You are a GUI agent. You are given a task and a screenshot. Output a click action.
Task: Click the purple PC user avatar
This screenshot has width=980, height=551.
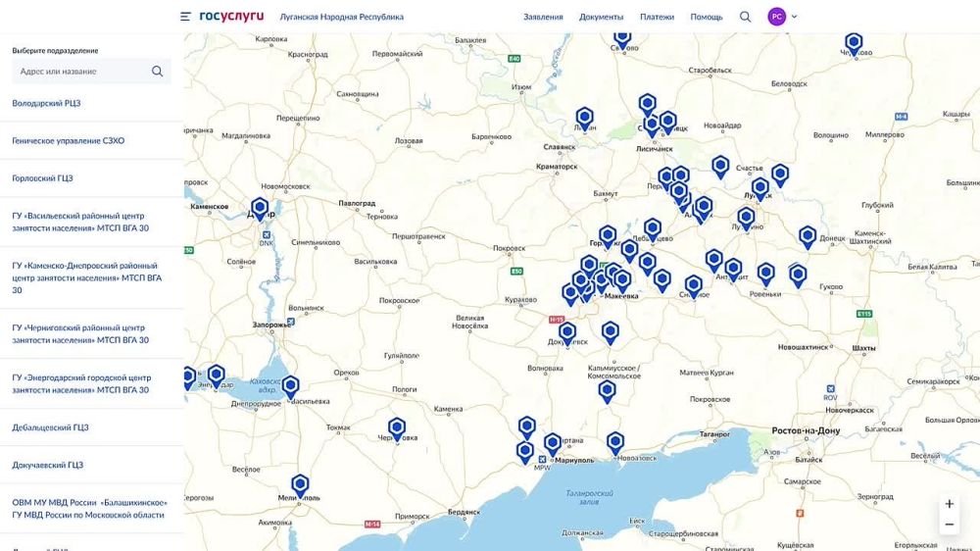pos(776,17)
